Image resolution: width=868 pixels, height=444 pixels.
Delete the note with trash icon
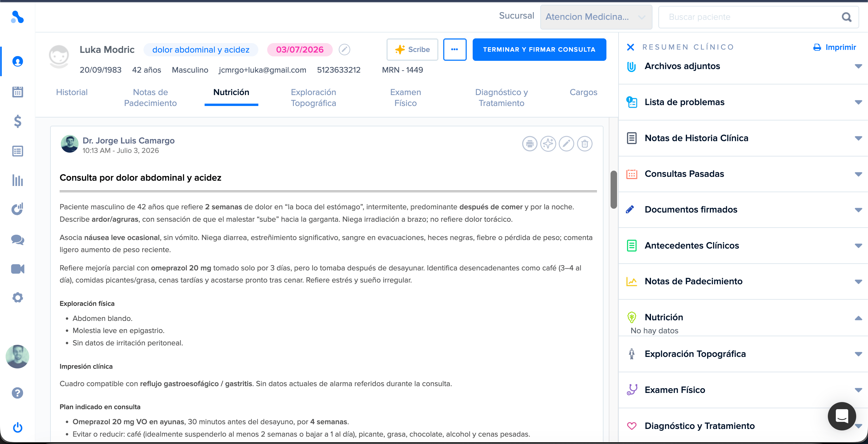click(x=585, y=144)
